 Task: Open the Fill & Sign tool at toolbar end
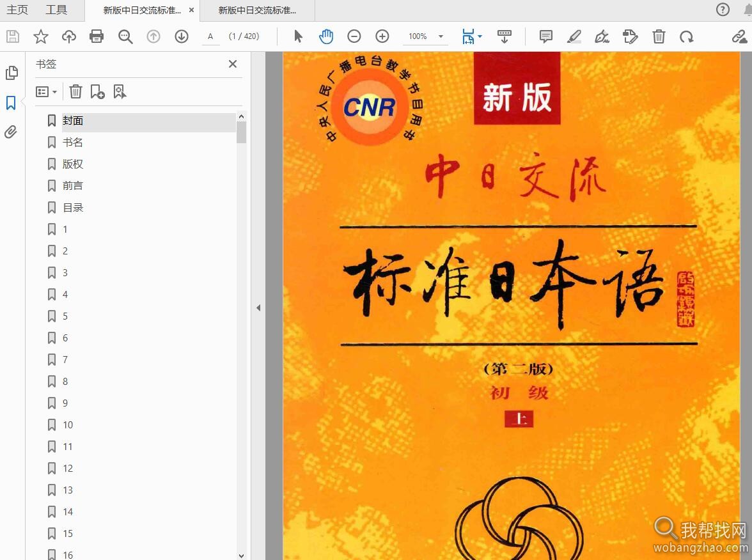(739, 36)
